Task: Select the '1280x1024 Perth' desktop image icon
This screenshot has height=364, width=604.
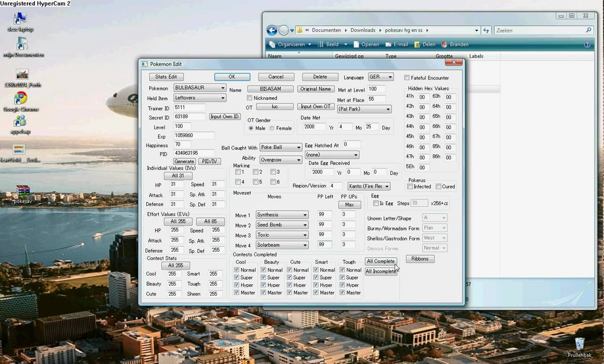Action: [22, 78]
